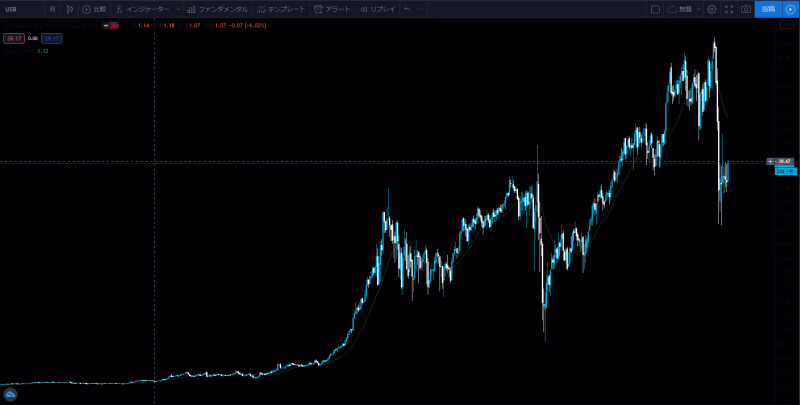Open the ファンダメンタル fundamentals menu
Viewport: 800px width, 405px height.
click(217, 9)
